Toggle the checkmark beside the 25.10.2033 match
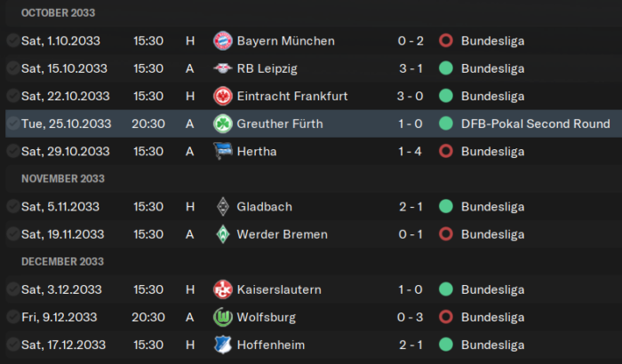The height and width of the screenshot is (364, 622). coord(12,123)
